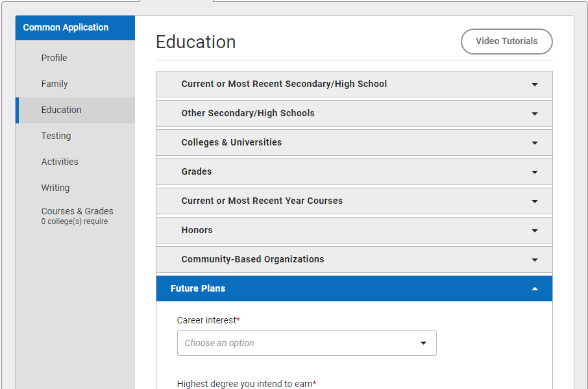
Task: Click arrow icon on Community-Based Organizations row
Action: [x=535, y=260]
